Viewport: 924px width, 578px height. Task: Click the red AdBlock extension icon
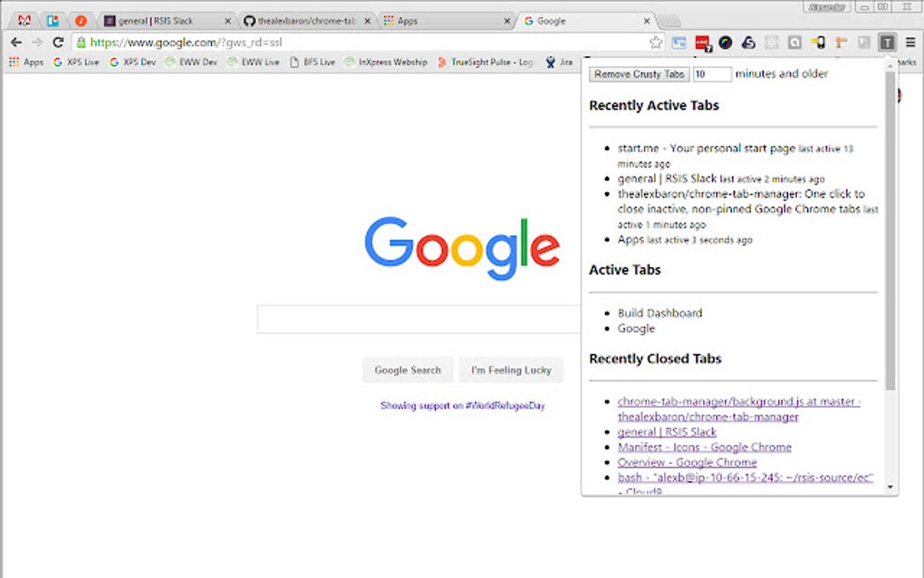(x=700, y=41)
